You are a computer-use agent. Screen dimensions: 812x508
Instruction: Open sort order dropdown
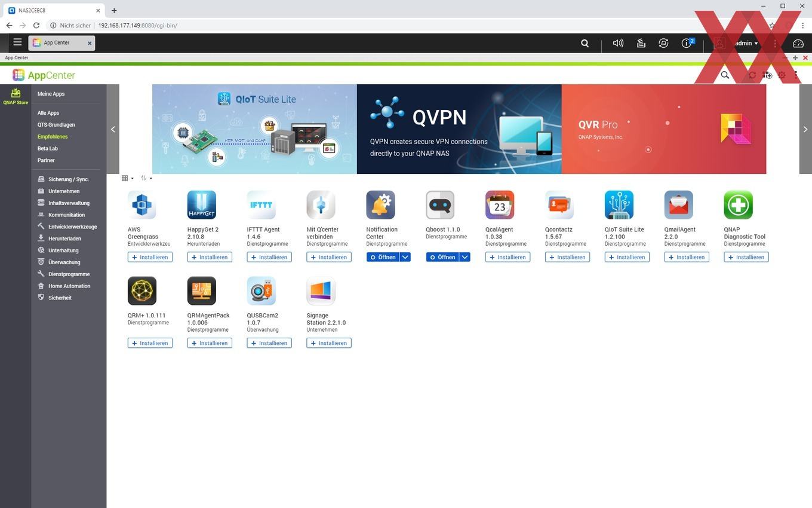(146, 178)
